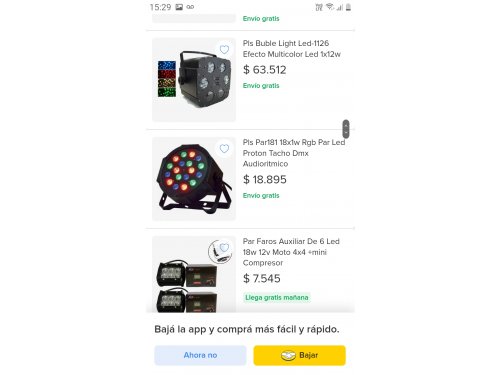Tap the Wi-Fi icon in status bar
Image resolution: width=500 pixels, height=375 pixels.
coord(330,7)
